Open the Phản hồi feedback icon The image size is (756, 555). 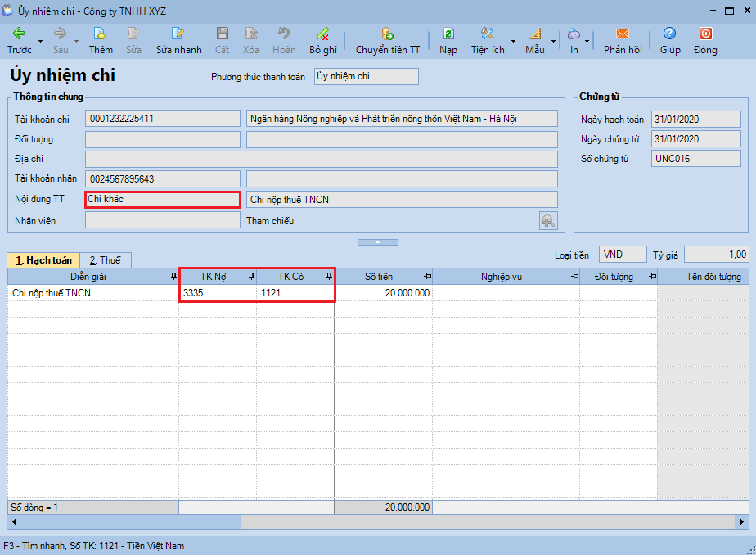[x=622, y=34]
